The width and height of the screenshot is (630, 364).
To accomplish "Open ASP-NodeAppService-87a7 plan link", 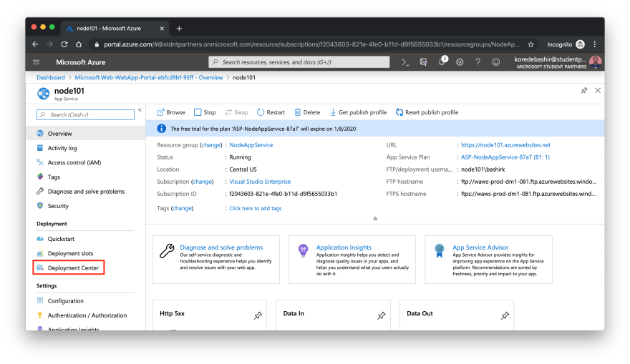I will pos(505,157).
